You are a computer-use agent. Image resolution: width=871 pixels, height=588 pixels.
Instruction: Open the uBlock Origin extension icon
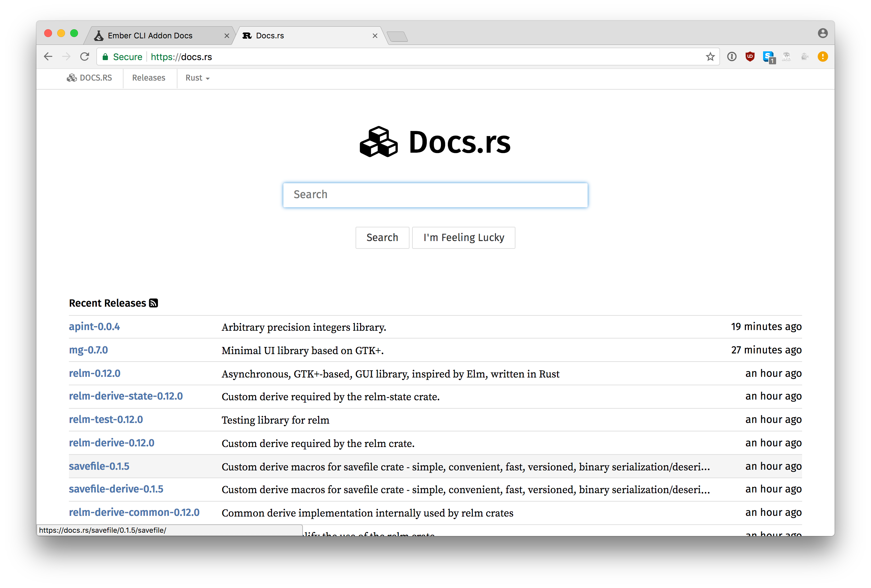tap(750, 57)
